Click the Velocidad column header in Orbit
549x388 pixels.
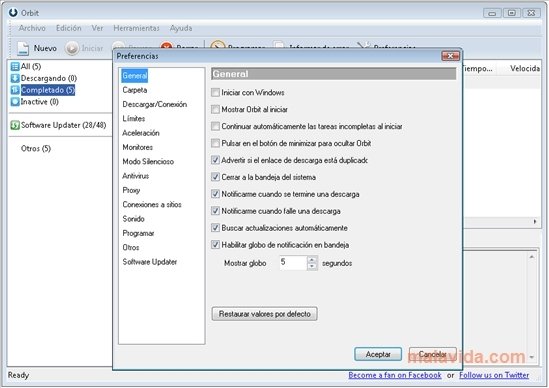coord(520,68)
